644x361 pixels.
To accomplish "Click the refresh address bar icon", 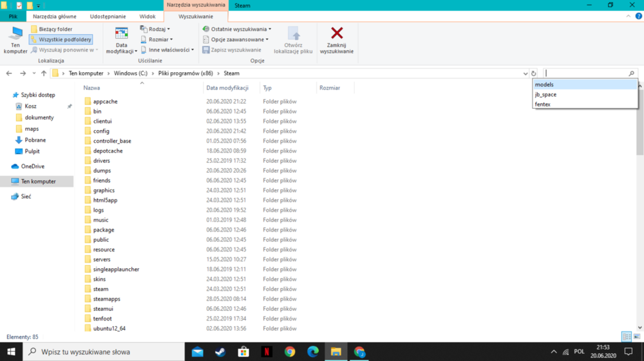I will 533,73.
